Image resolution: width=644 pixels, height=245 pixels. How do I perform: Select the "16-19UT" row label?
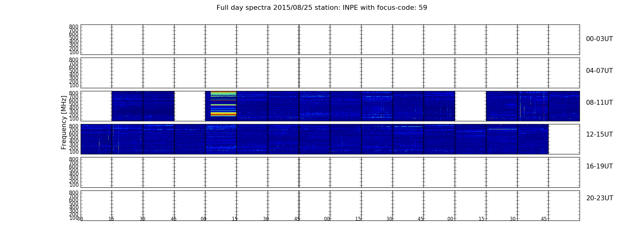pos(599,166)
